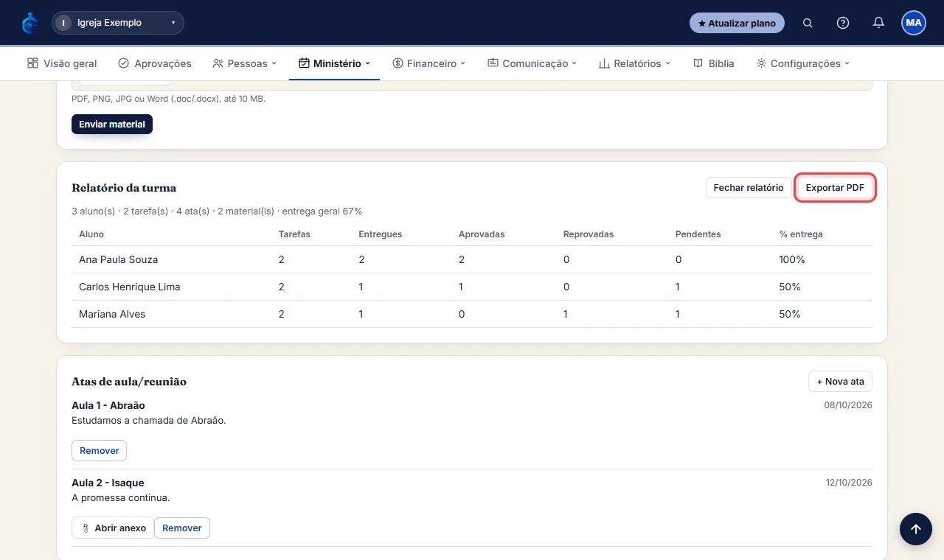Expand the Financeiro menu chevron
The width and height of the screenshot is (944, 560).
tap(463, 63)
